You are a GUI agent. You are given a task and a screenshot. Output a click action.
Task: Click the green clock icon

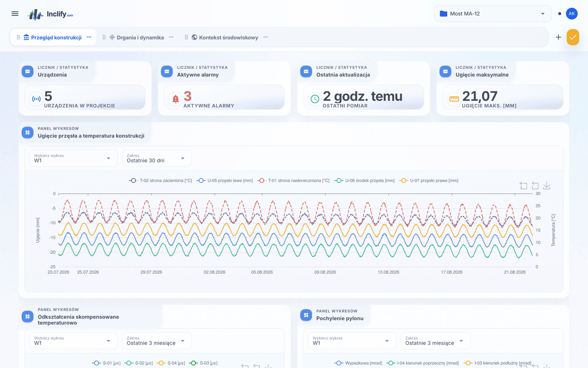point(315,99)
